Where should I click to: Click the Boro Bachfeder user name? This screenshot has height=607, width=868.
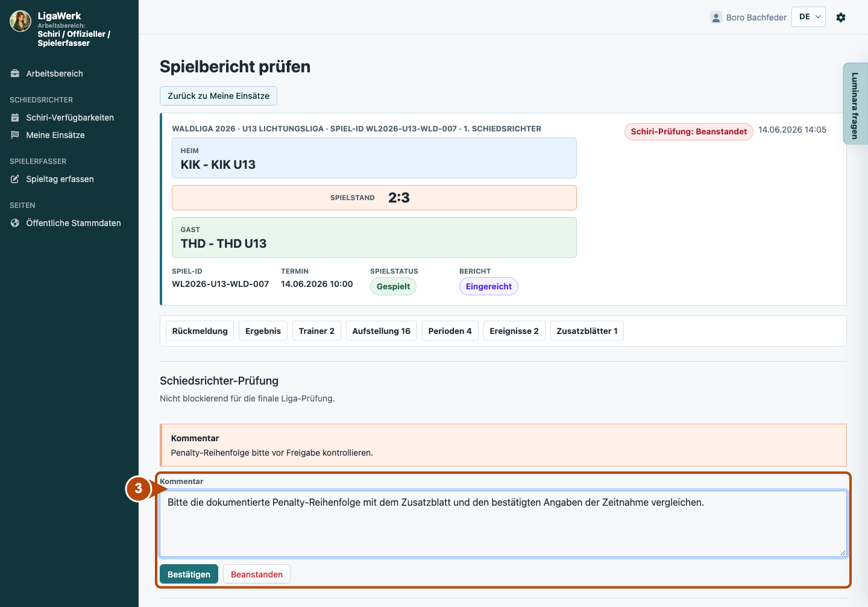coord(756,17)
